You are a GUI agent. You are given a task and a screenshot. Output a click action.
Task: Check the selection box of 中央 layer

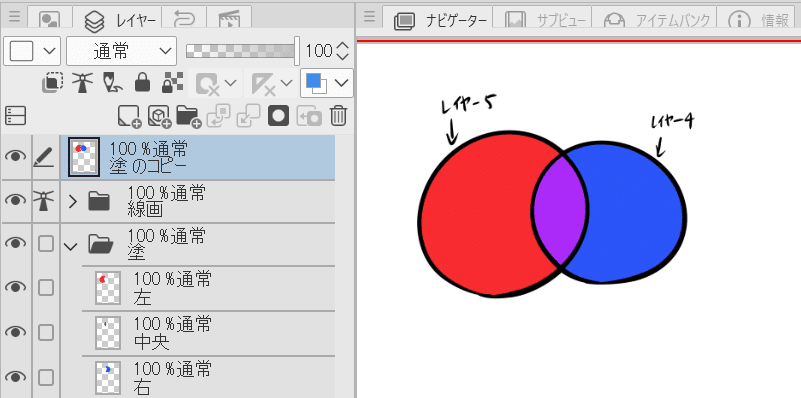tap(46, 333)
